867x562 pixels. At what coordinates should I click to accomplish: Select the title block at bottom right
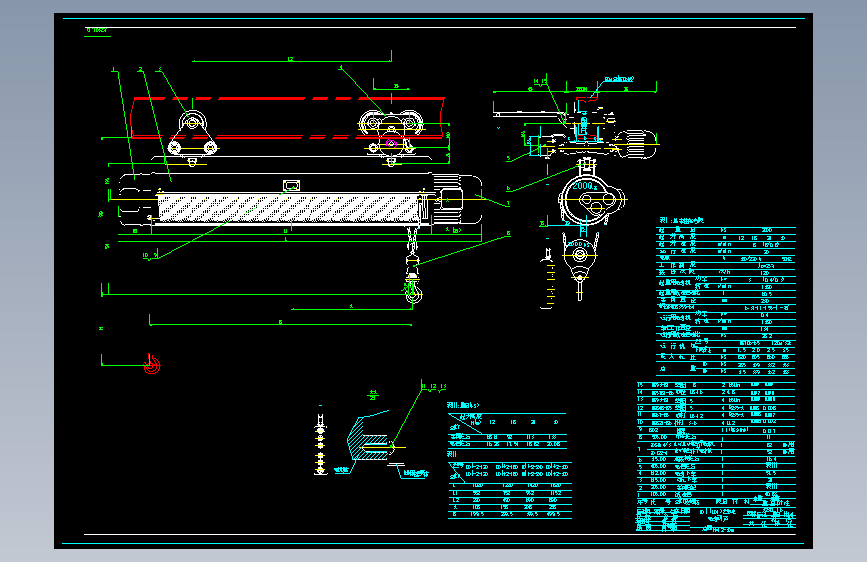(x=715, y=519)
